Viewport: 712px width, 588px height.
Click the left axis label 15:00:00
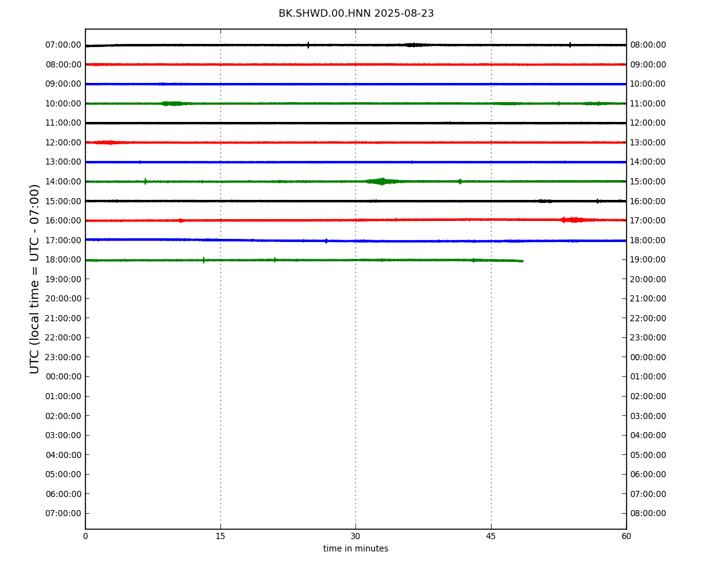[x=64, y=201]
